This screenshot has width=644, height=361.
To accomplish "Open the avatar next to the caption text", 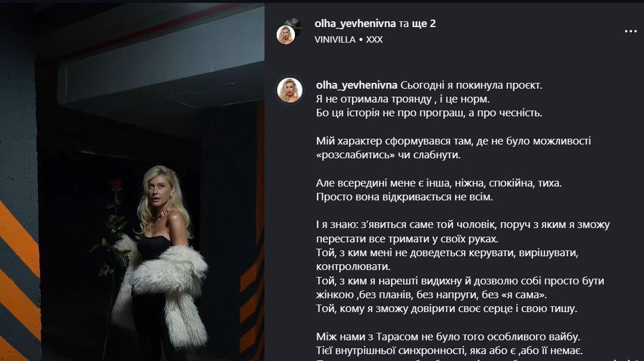I will click(x=290, y=90).
